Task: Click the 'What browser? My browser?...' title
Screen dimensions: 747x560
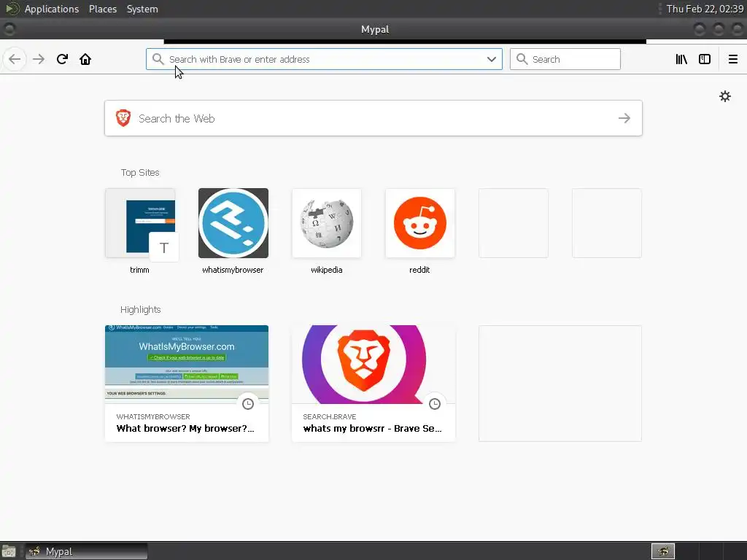Action: click(x=185, y=428)
